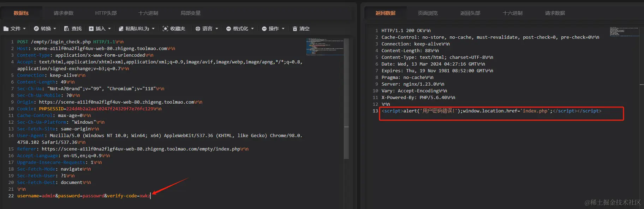Open the 页面浏览 tab

click(x=428, y=13)
